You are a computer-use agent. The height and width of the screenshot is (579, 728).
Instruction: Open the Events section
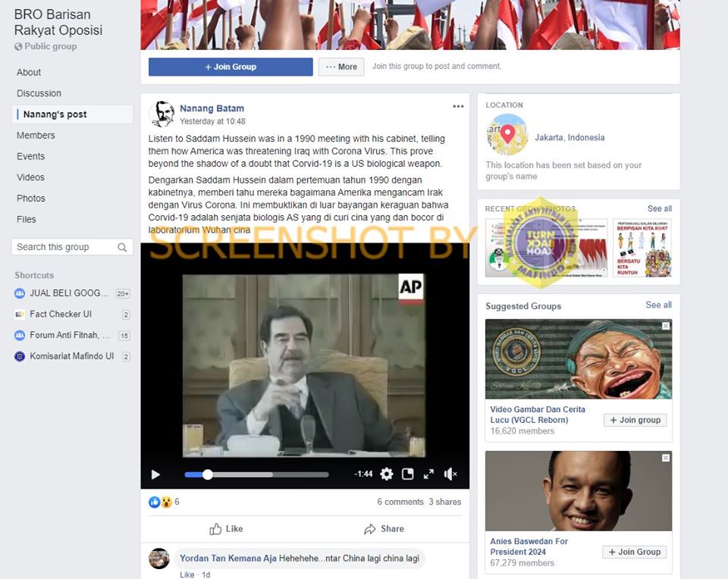point(30,156)
